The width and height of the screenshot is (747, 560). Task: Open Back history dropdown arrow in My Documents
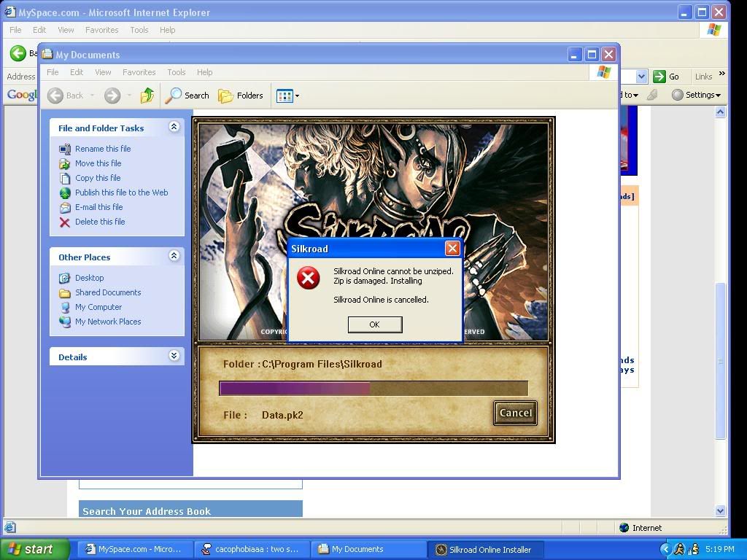tap(92, 96)
